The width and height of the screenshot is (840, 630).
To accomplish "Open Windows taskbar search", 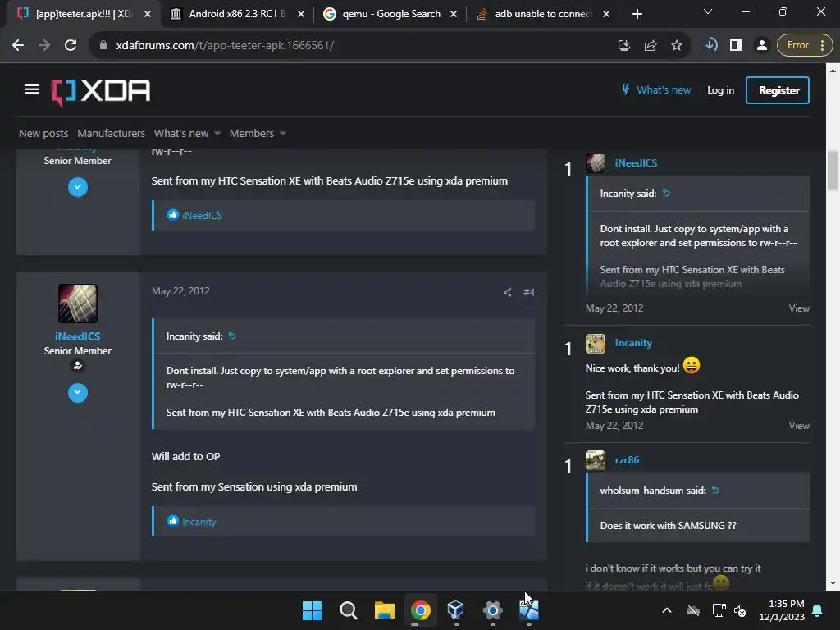I will click(x=348, y=610).
